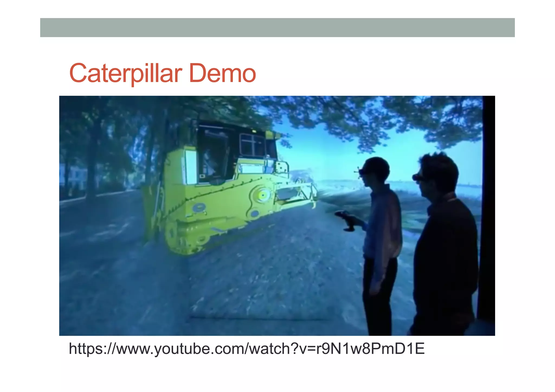Screen dimensions: 555x392
Task: Select the "Caterpillar Demo" slide title
Action: 163,74
